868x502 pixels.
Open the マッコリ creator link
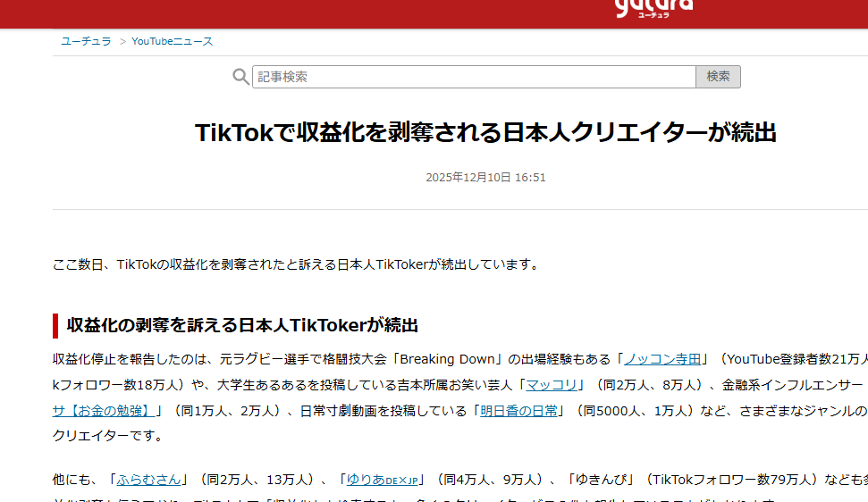click(x=551, y=385)
